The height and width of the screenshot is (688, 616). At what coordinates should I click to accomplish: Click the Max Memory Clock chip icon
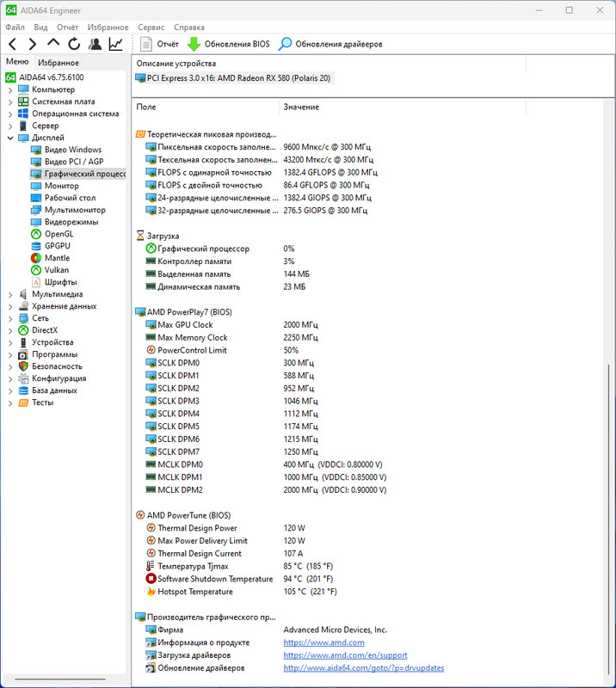151,337
